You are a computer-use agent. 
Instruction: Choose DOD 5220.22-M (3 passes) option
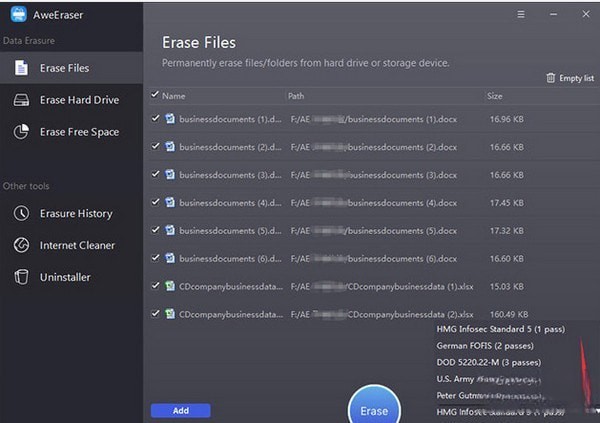tap(489, 363)
